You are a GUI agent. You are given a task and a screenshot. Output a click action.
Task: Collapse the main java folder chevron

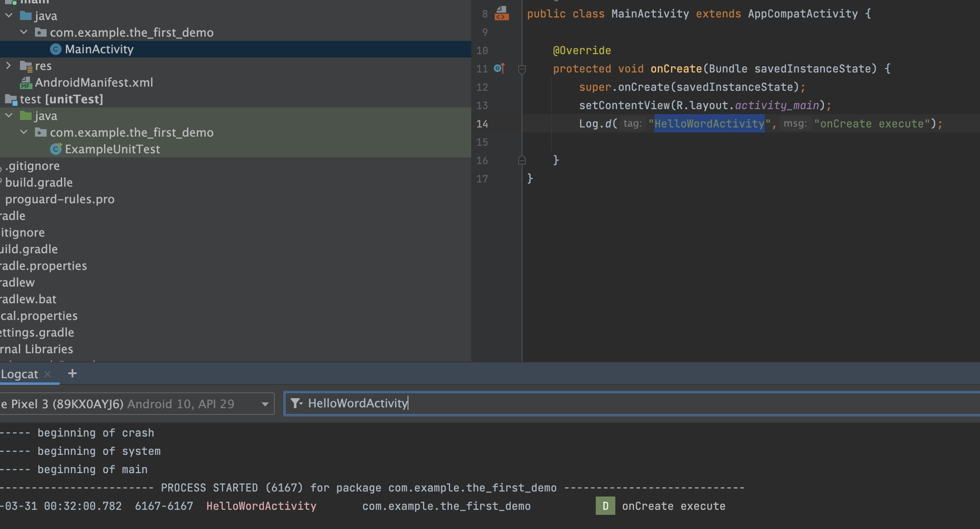pos(9,15)
